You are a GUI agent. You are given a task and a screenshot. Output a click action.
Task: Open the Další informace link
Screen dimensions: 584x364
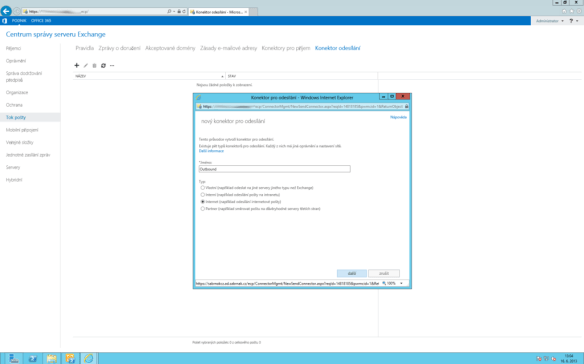211,151
